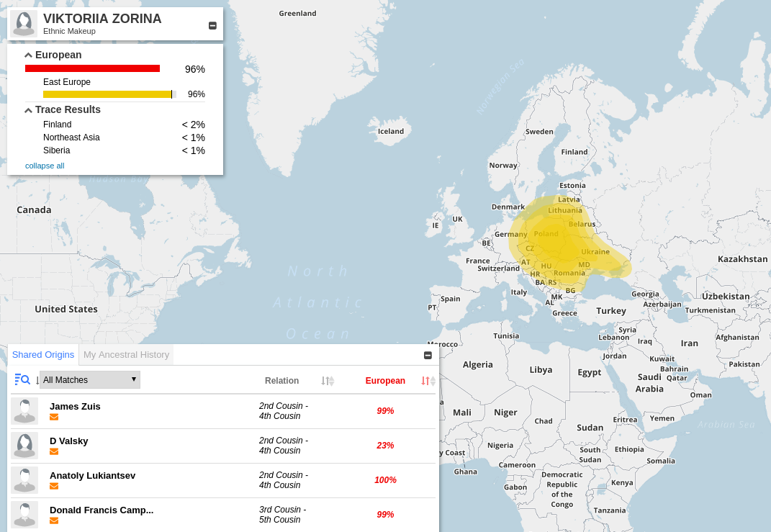The width and height of the screenshot is (771, 532).
Task: Select the Finland trace result row
Action: click(124, 125)
